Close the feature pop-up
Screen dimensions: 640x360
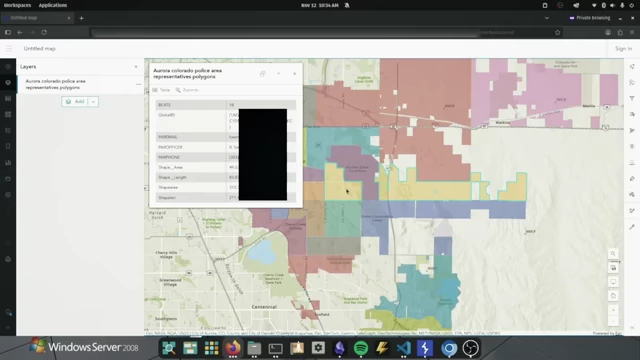pos(295,73)
